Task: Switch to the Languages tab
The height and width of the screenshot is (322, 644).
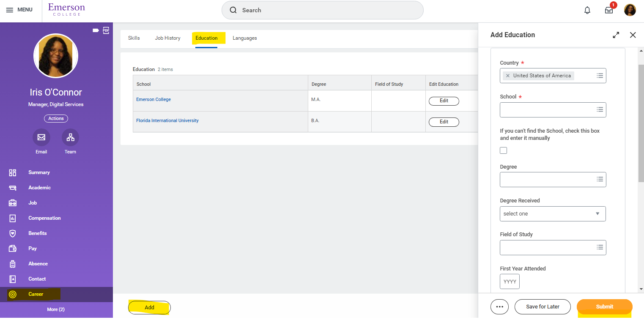Action: (x=245, y=38)
